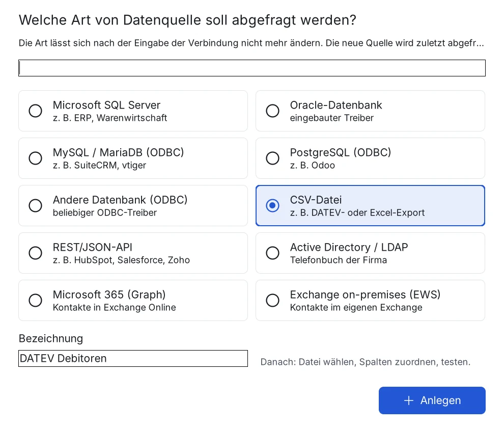Click the selected CSV-Datei radio button
504x428 pixels.
tap(272, 205)
